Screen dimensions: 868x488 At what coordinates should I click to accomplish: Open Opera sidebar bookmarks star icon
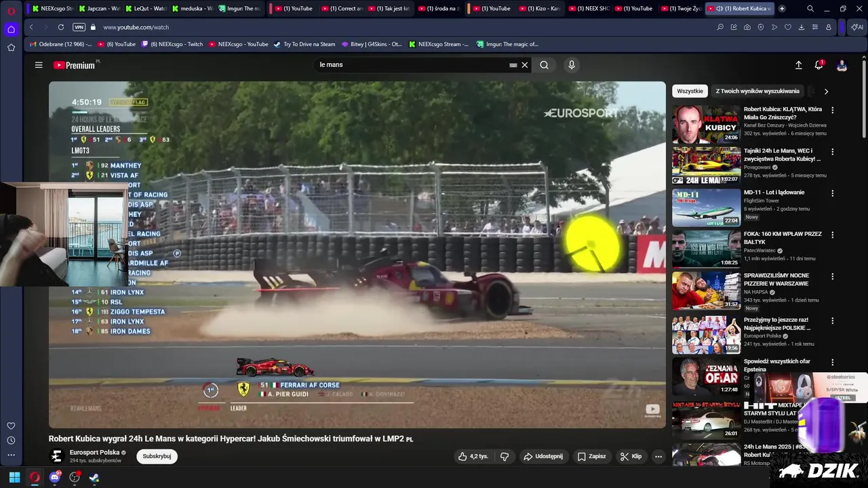[11, 47]
